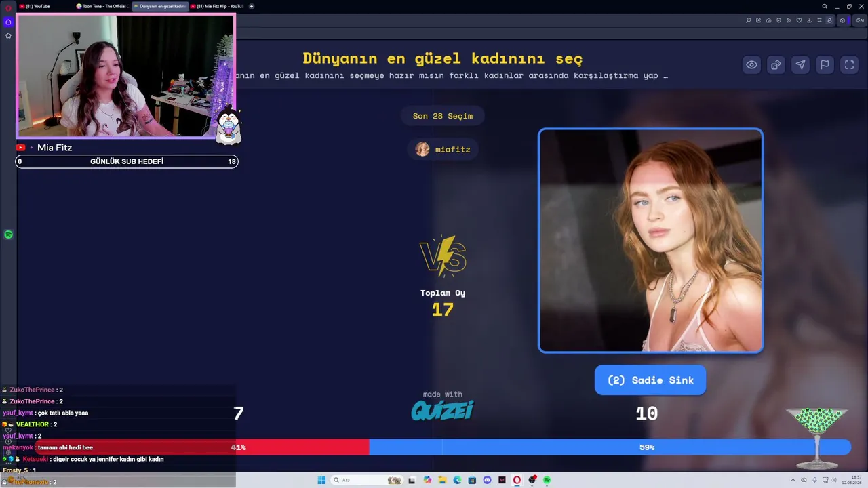
Task: Click the red 41% vote bar
Action: coord(202,447)
